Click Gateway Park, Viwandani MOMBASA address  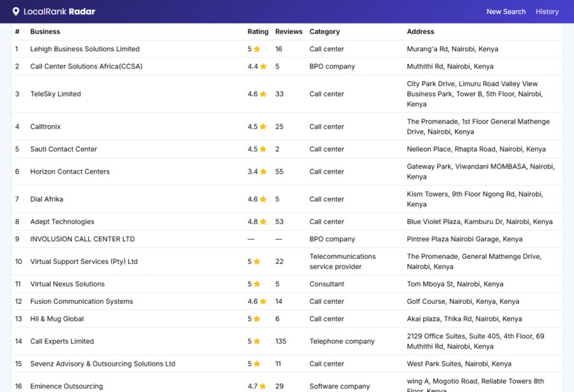point(481,171)
